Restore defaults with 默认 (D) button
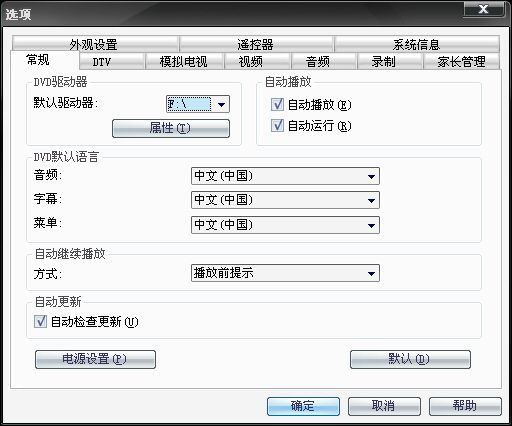The image size is (512, 426). click(410, 359)
